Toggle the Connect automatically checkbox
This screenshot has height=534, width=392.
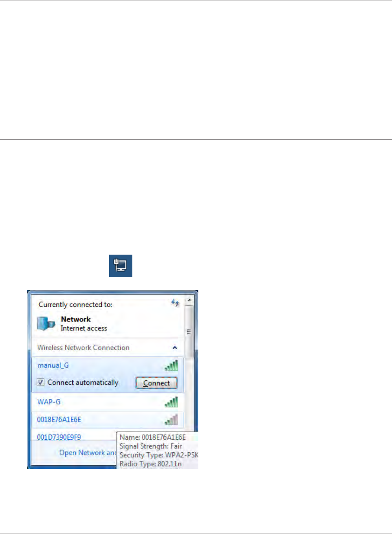click(x=41, y=382)
